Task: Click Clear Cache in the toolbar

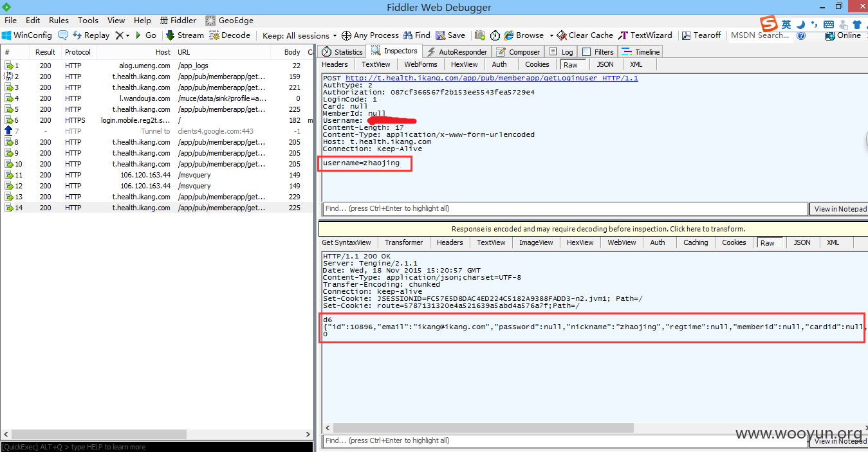Action: tap(585, 35)
